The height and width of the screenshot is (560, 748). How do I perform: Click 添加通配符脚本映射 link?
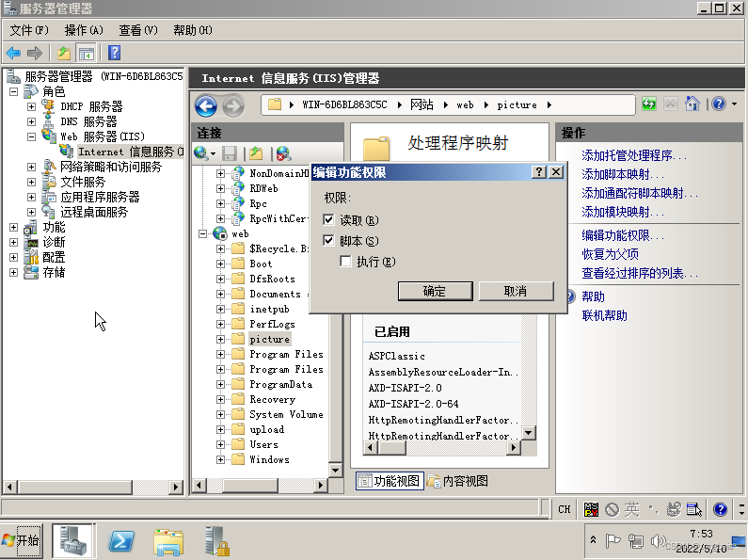click(639, 193)
